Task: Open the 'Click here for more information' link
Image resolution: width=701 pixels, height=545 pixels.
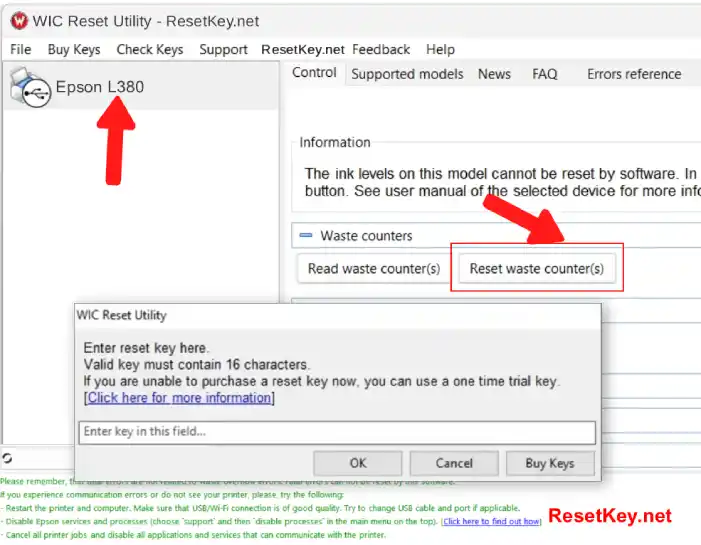Action: (x=179, y=397)
